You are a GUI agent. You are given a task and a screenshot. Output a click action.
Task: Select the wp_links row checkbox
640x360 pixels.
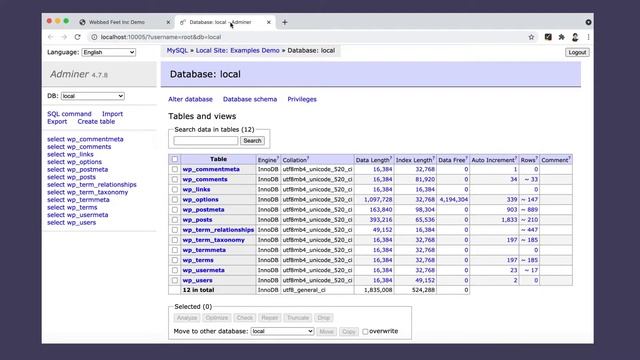[175, 189]
